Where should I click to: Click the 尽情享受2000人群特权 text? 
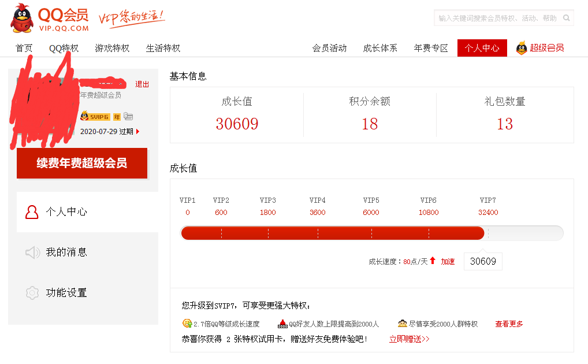point(443,324)
